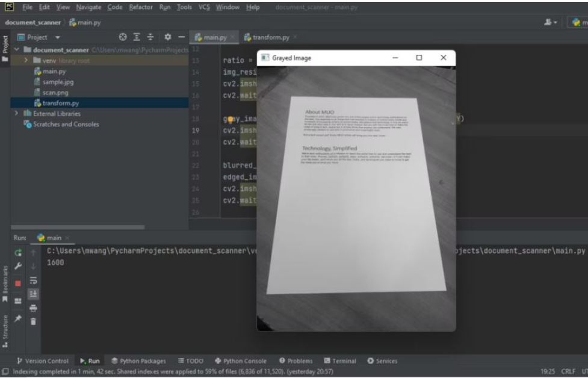Select sample.jpg in project tree
Screen dimensions: 588x378
point(58,82)
